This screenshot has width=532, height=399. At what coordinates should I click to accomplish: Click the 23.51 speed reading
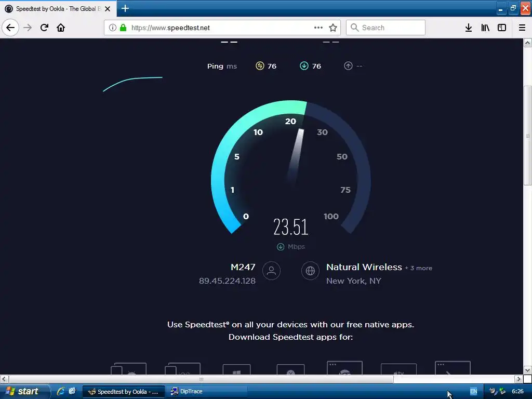pos(291,227)
